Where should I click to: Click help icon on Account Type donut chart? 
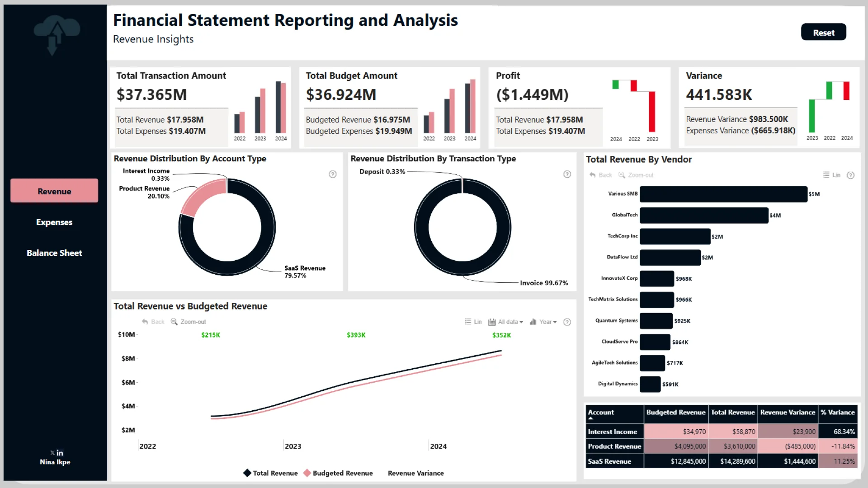click(333, 174)
